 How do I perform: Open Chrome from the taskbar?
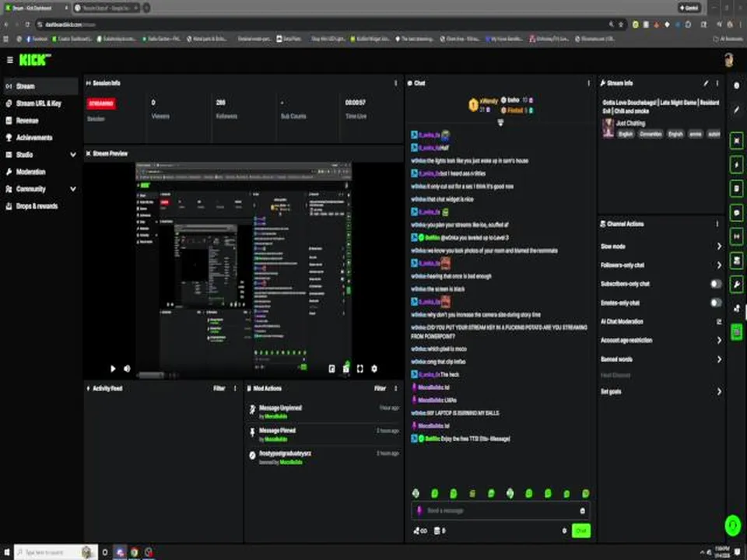coord(135,552)
